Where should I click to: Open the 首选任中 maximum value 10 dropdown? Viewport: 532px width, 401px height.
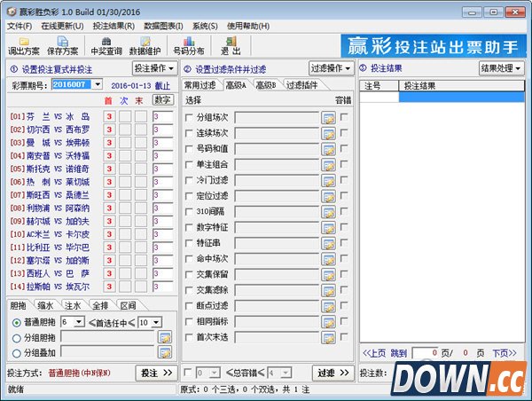157,323
